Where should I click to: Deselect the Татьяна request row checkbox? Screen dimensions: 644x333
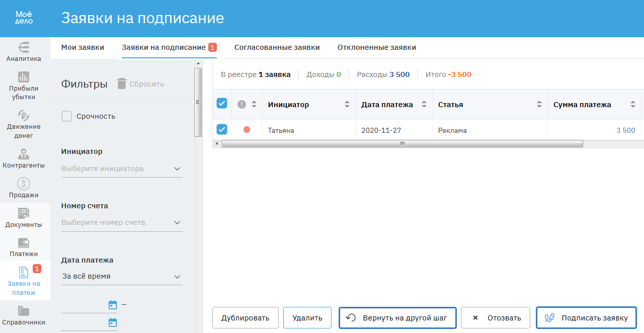pos(222,130)
